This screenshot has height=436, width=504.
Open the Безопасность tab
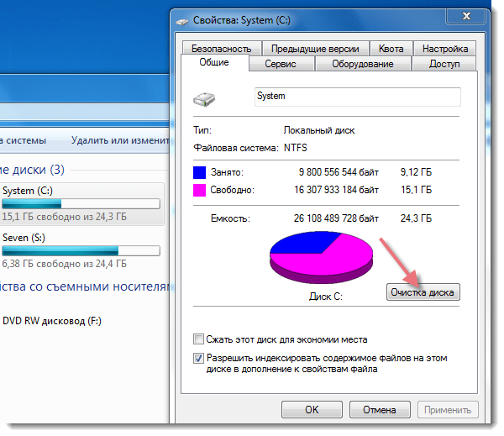coord(222,49)
